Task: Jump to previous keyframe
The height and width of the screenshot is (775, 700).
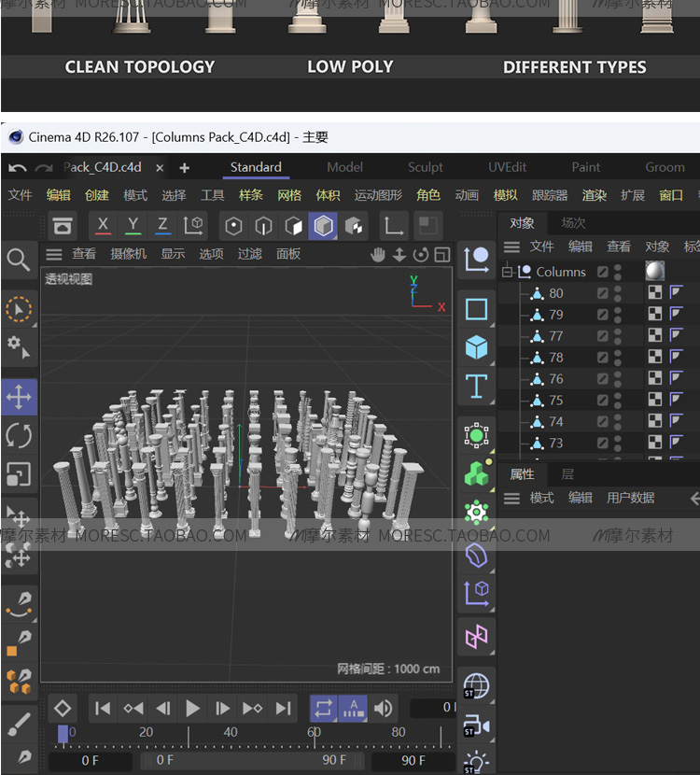Action: pos(133,709)
